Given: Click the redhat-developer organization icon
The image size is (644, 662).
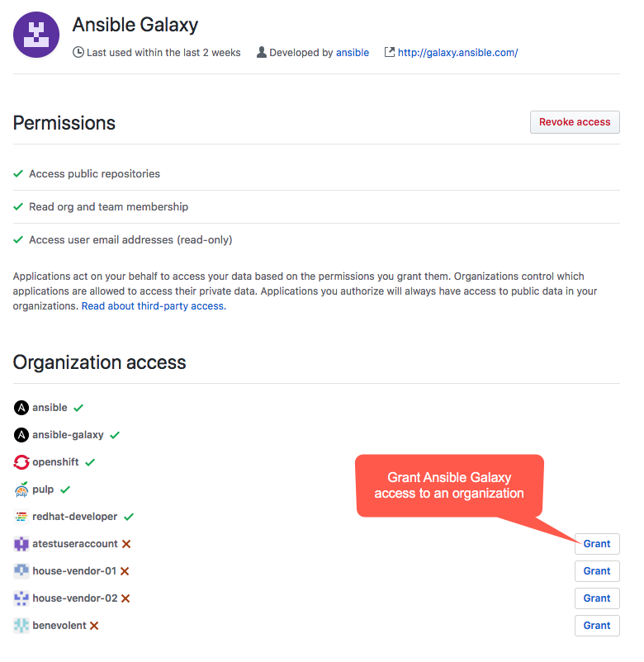Looking at the screenshot, I should point(21,517).
